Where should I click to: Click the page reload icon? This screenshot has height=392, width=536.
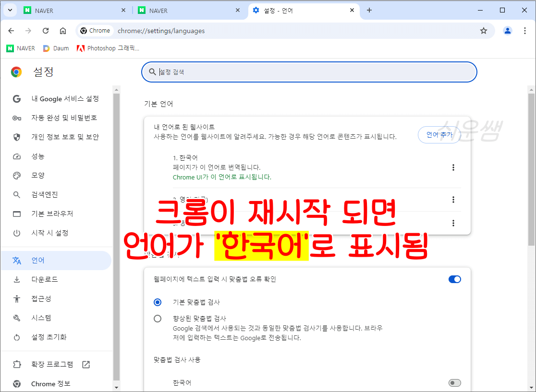(x=46, y=30)
